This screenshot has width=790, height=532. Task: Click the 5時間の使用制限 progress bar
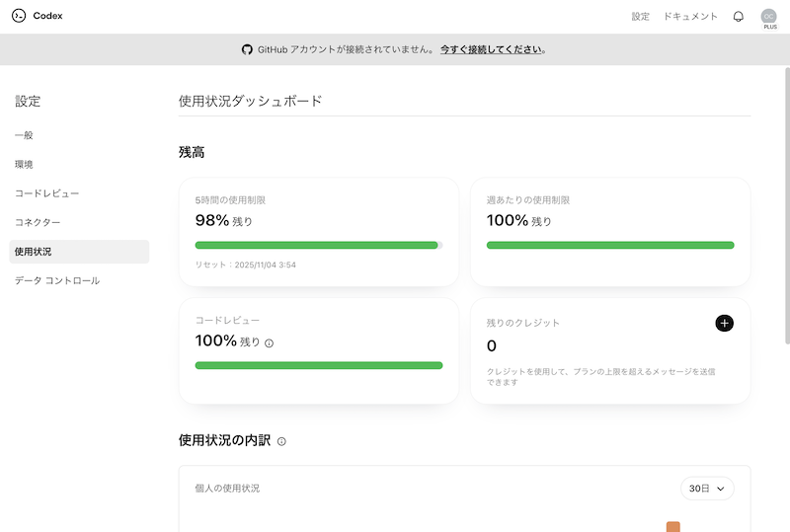point(318,245)
